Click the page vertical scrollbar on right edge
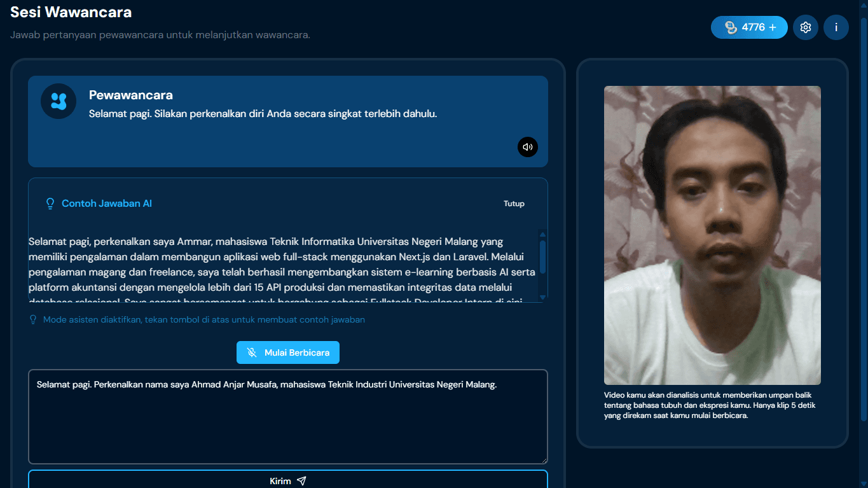 point(864,220)
